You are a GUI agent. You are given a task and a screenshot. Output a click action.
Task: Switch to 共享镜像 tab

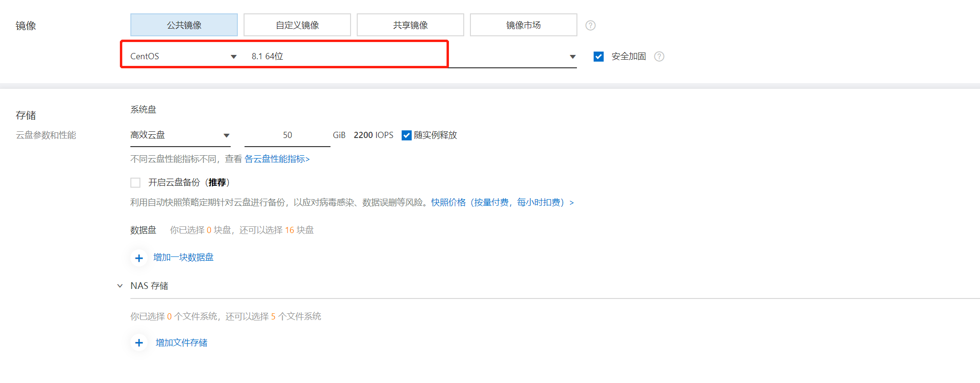pyautogui.click(x=410, y=25)
